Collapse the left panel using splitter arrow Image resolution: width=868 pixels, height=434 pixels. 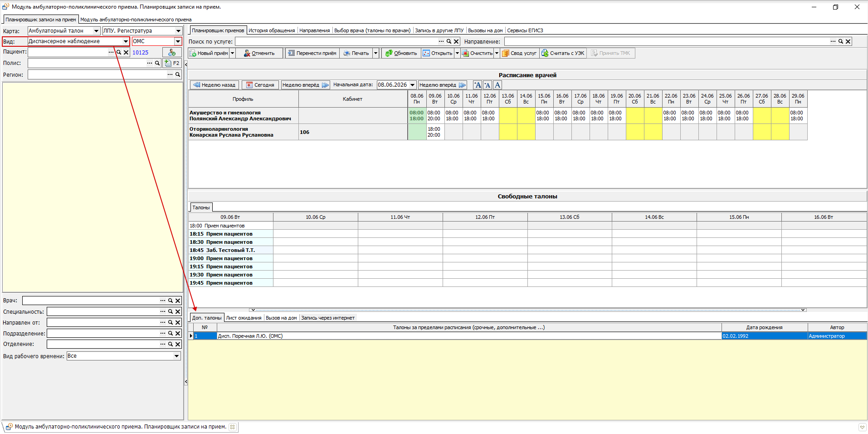point(186,64)
